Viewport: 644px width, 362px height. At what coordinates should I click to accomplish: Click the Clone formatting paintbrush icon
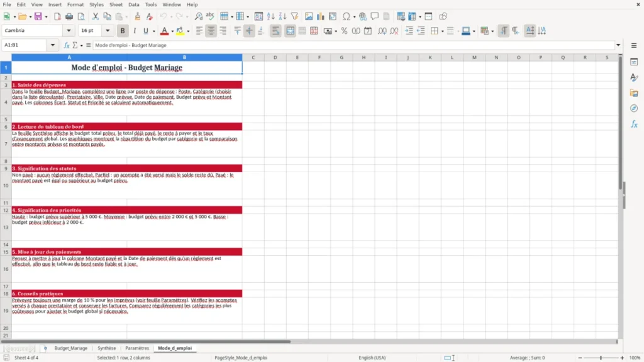[138, 16]
